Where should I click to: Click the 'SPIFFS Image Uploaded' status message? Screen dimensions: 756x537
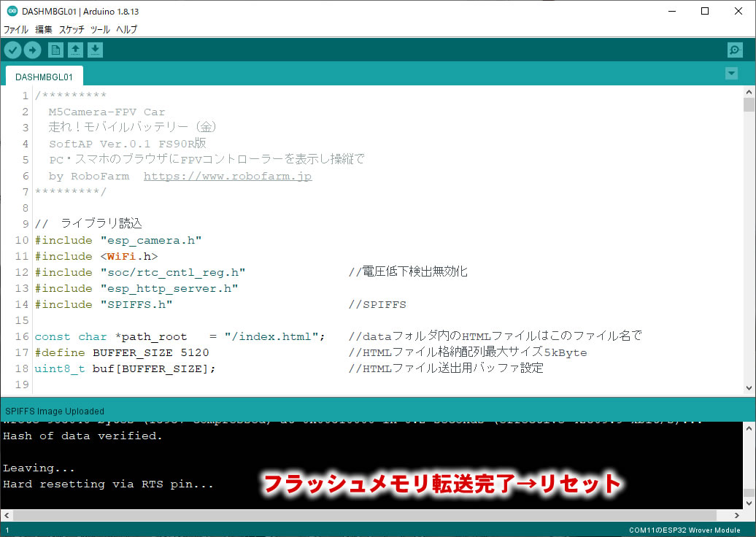pyautogui.click(x=55, y=412)
